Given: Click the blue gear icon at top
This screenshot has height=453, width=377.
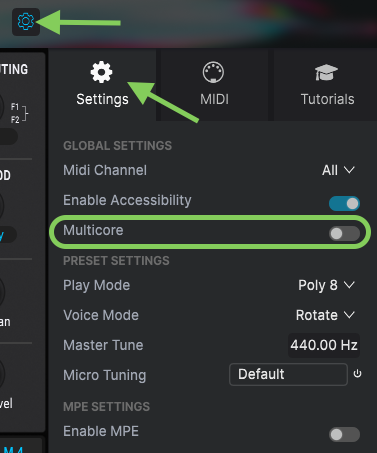Looking at the screenshot, I should point(26,22).
